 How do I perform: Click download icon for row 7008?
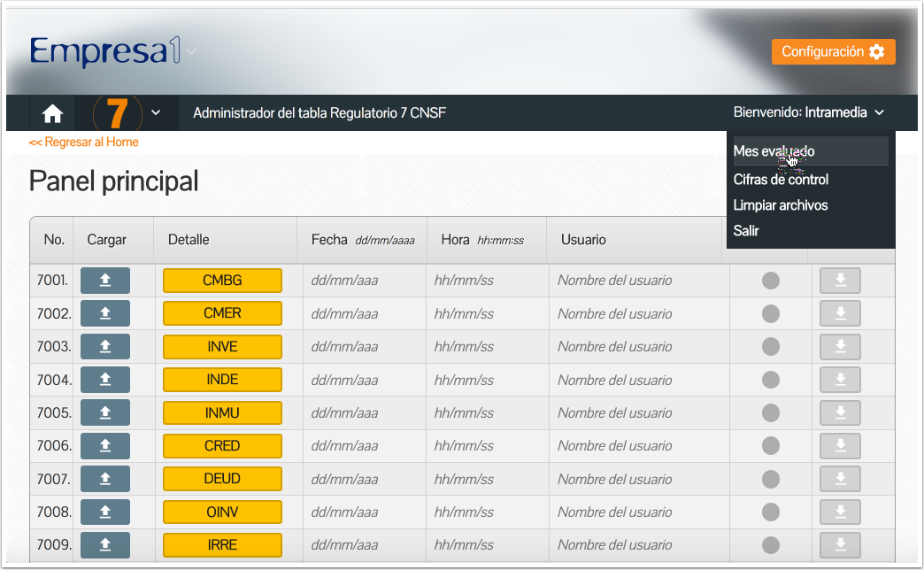point(840,512)
